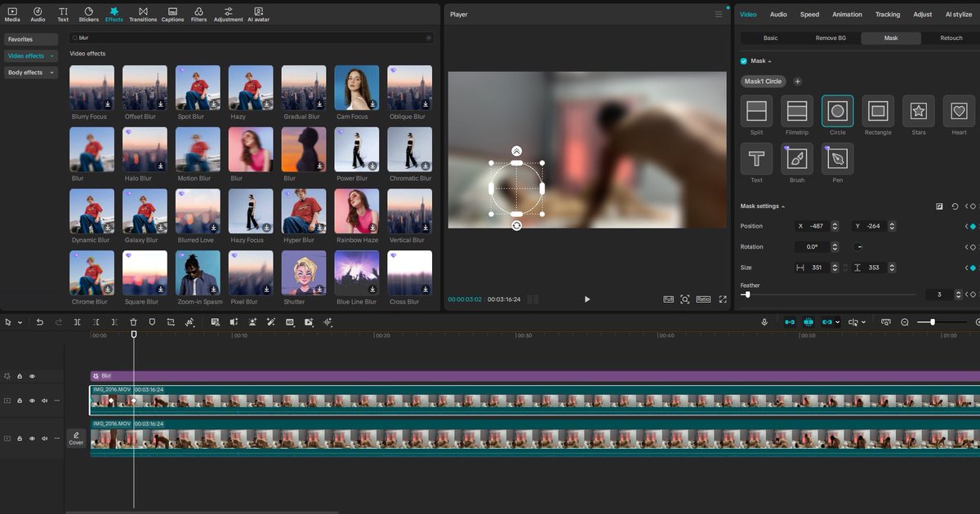The width and height of the screenshot is (980, 514).
Task: Play the video in the player
Action: pyautogui.click(x=587, y=299)
